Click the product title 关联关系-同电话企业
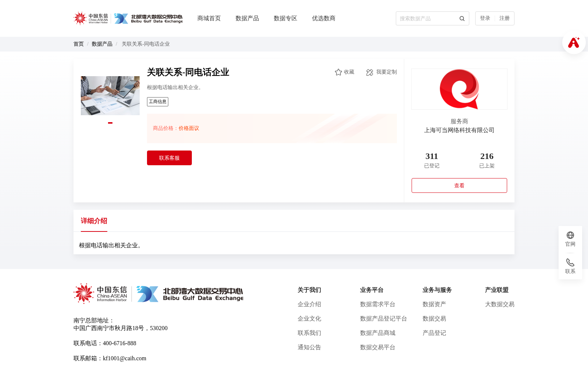Viewport: 588px width, 368px height. pos(188,72)
